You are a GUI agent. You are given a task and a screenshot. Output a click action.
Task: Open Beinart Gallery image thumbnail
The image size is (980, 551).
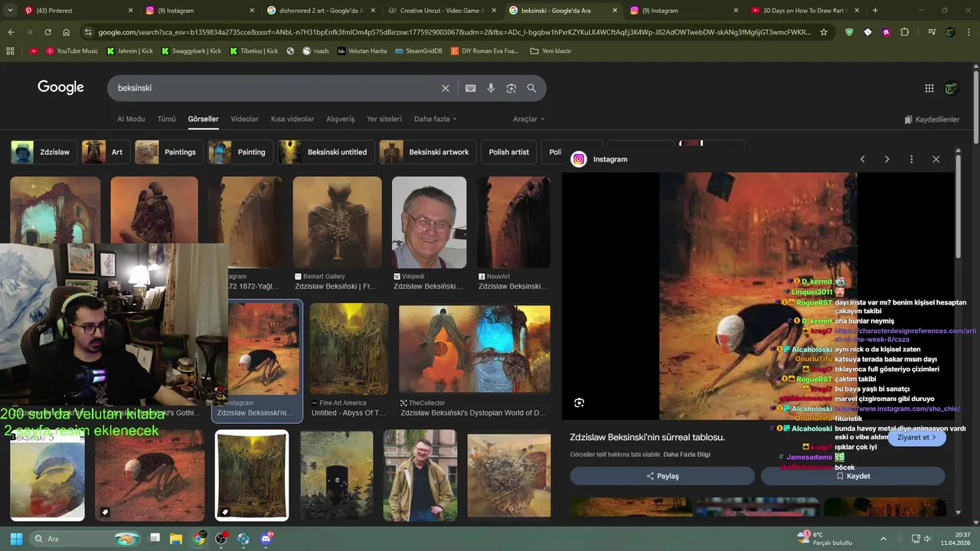[337, 223]
